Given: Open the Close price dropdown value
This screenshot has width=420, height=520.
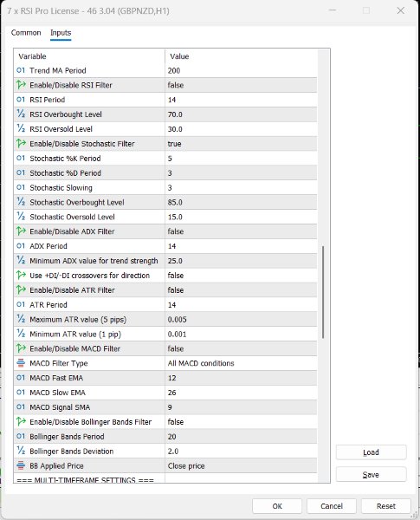Looking at the screenshot, I should click(x=241, y=465).
